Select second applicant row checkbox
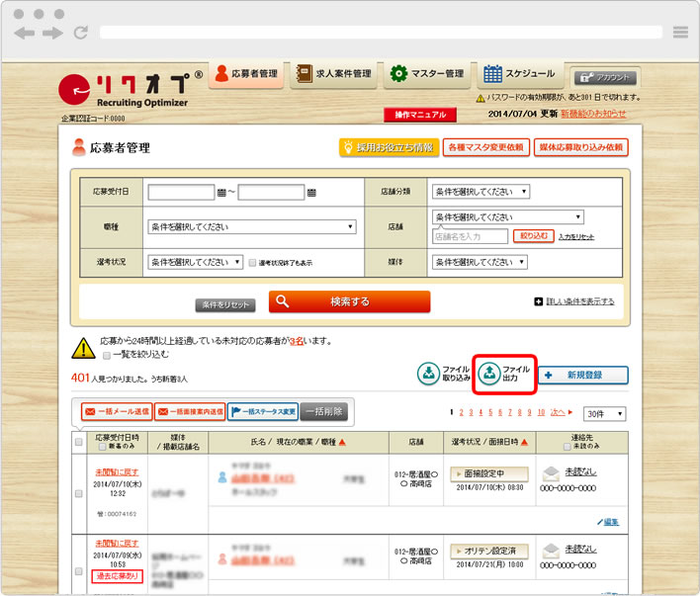The width and height of the screenshot is (700, 596). (x=78, y=571)
